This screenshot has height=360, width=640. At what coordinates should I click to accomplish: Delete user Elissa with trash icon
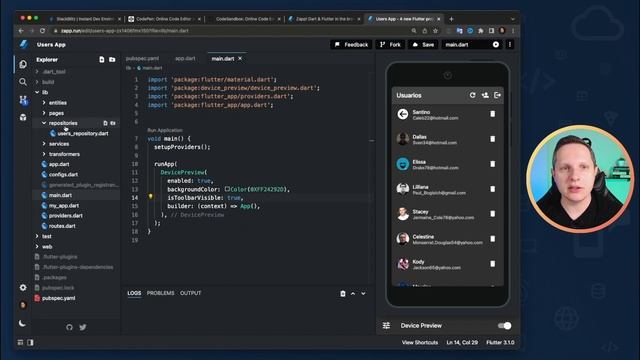coord(493,164)
